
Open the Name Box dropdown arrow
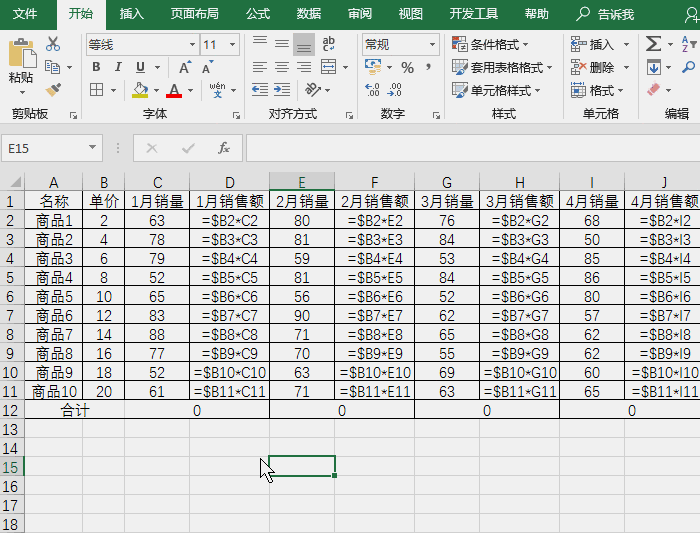click(92, 147)
